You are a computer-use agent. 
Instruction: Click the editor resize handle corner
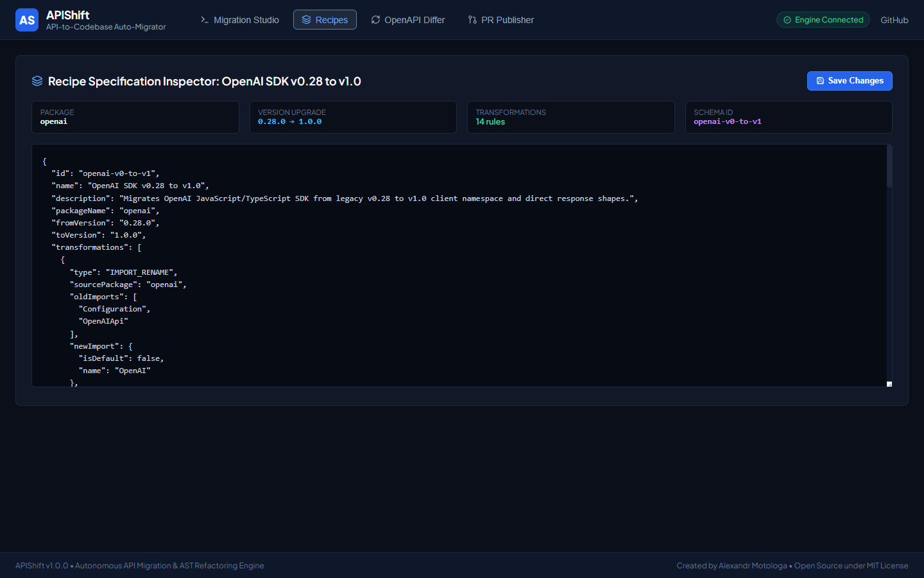[x=889, y=384]
